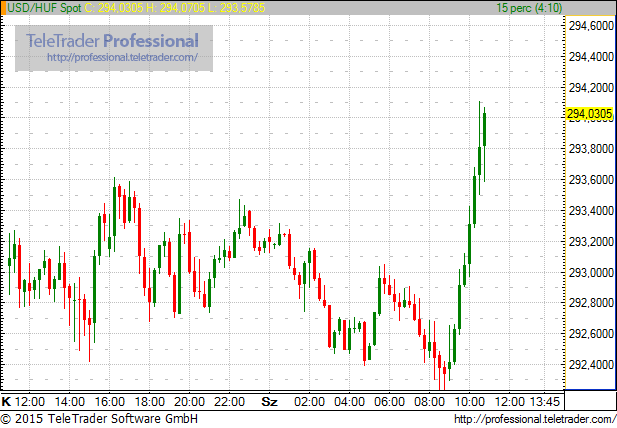Viewport: 617px width, 428px height.
Task: Click the 292,4000 price axis label
Action: pos(591,365)
